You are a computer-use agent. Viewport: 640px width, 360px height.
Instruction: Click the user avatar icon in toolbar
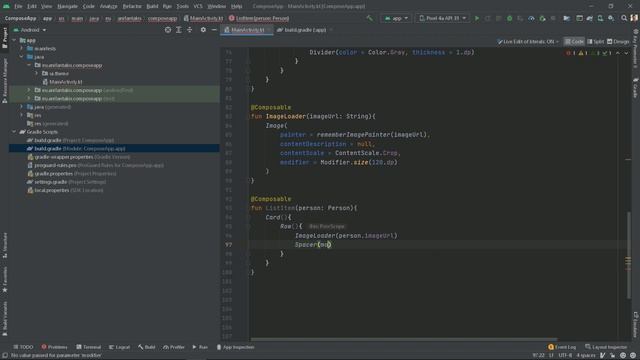click(634, 18)
